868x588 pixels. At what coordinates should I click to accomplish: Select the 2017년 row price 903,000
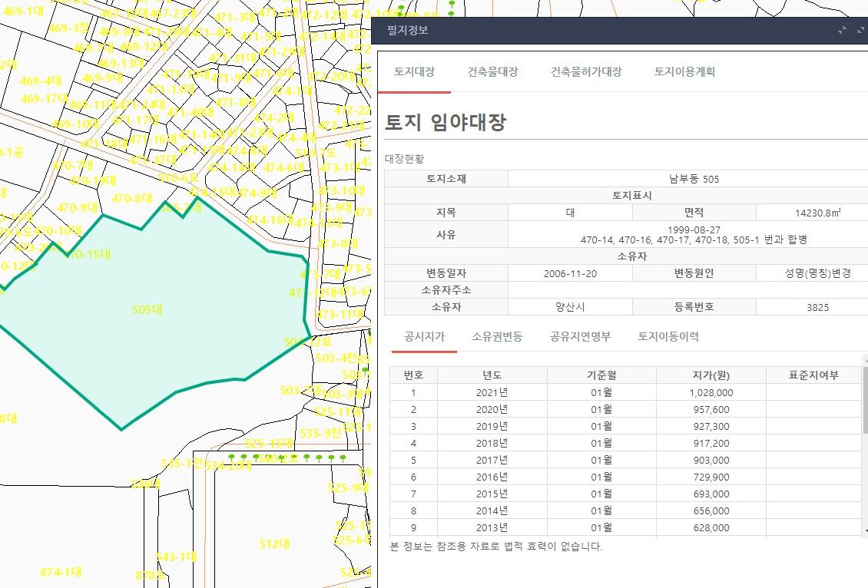pos(711,461)
